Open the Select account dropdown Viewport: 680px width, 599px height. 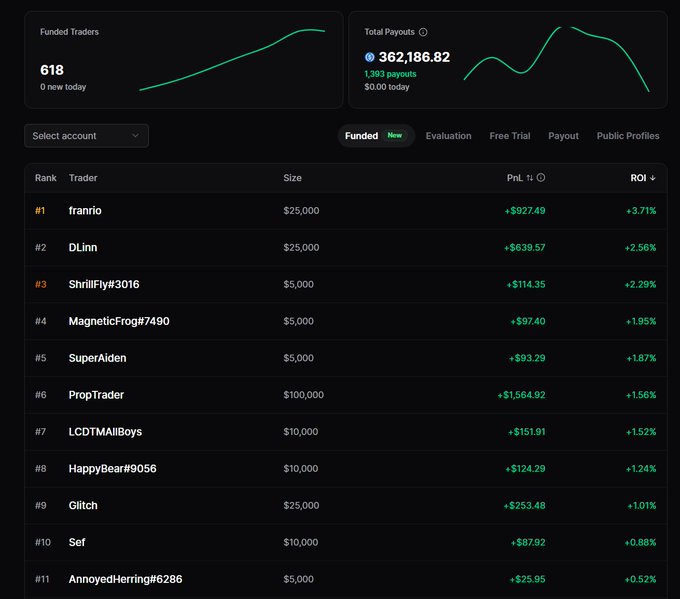[86, 136]
